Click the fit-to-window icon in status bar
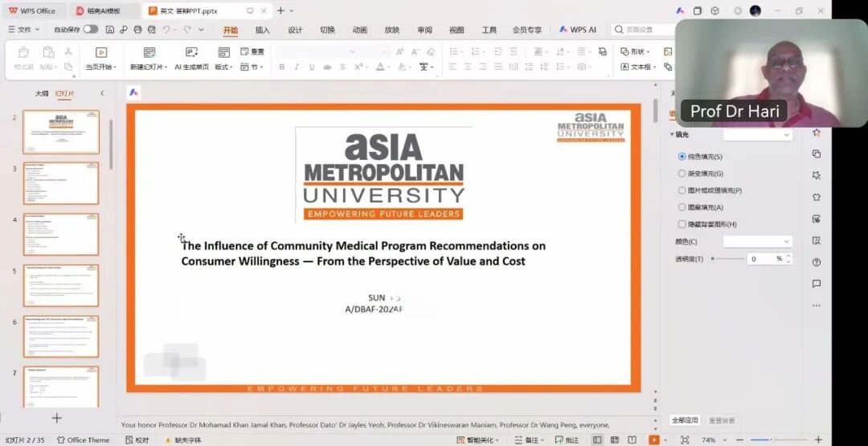The width and height of the screenshot is (868, 446). coord(685,440)
